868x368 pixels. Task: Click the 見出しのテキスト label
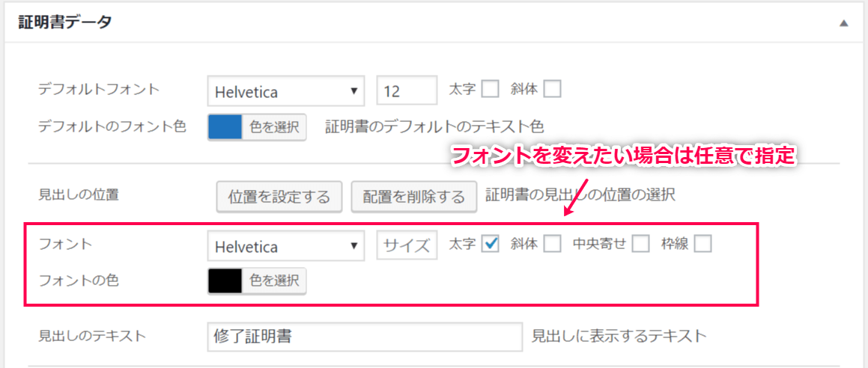pyautogui.click(x=91, y=335)
